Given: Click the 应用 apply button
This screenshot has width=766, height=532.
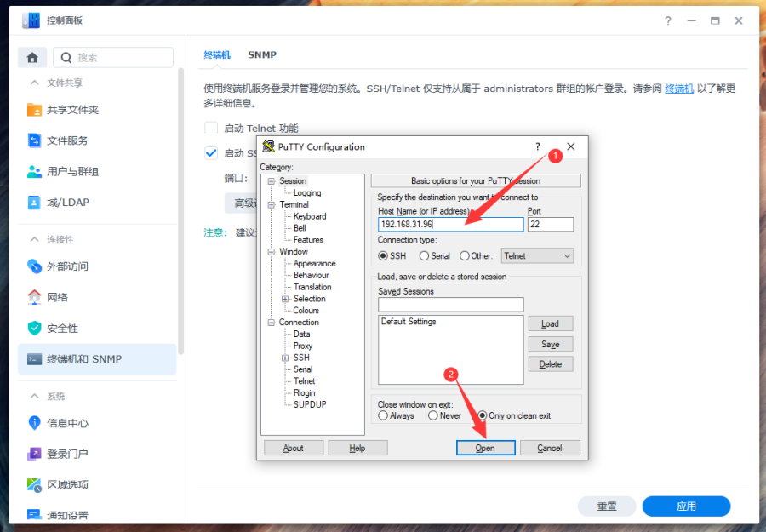Looking at the screenshot, I should (686, 506).
